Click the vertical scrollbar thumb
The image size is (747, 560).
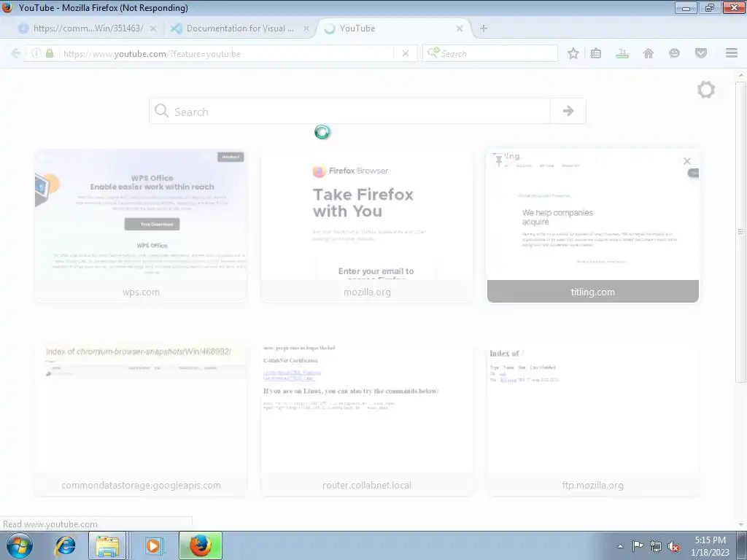coord(740,231)
